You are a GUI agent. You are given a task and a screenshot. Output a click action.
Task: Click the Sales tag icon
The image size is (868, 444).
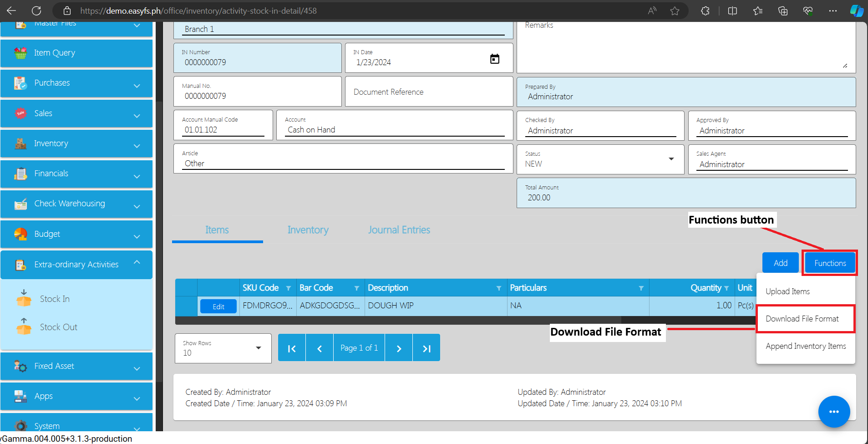pos(20,113)
